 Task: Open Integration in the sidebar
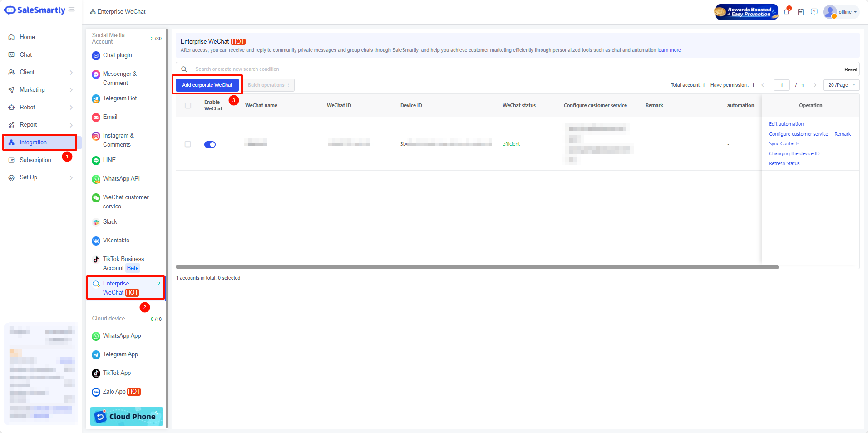tap(41, 143)
